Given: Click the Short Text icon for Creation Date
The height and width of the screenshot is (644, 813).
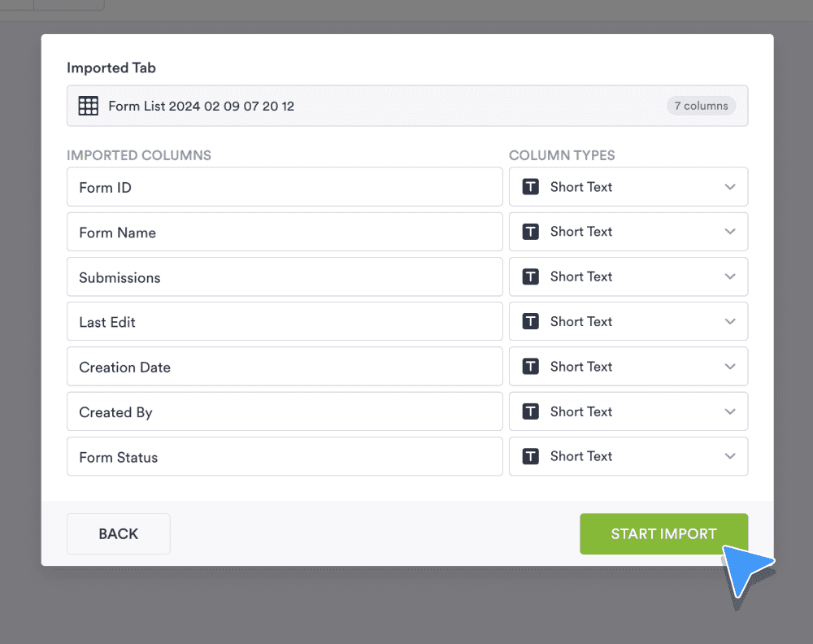Looking at the screenshot, I should [530, 366].
